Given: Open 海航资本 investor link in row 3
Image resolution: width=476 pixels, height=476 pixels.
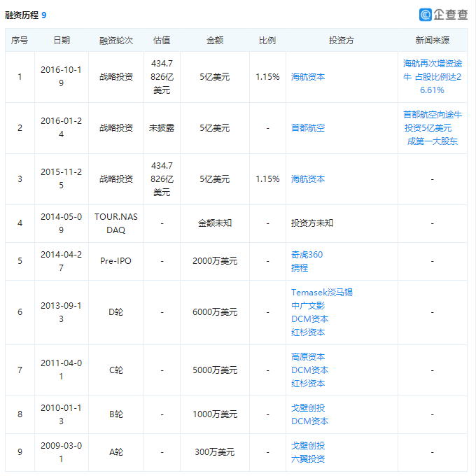Looking at the screenshot, I should click(x=308, y=179).
